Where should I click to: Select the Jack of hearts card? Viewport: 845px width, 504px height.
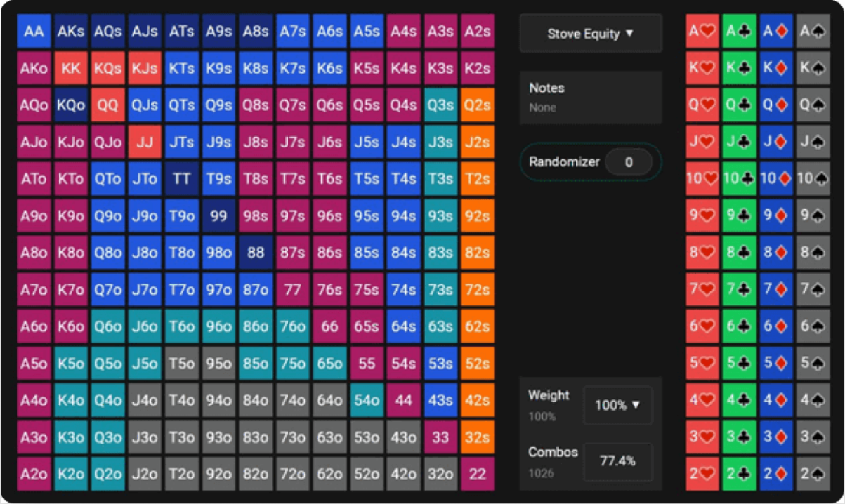point(702,142)
